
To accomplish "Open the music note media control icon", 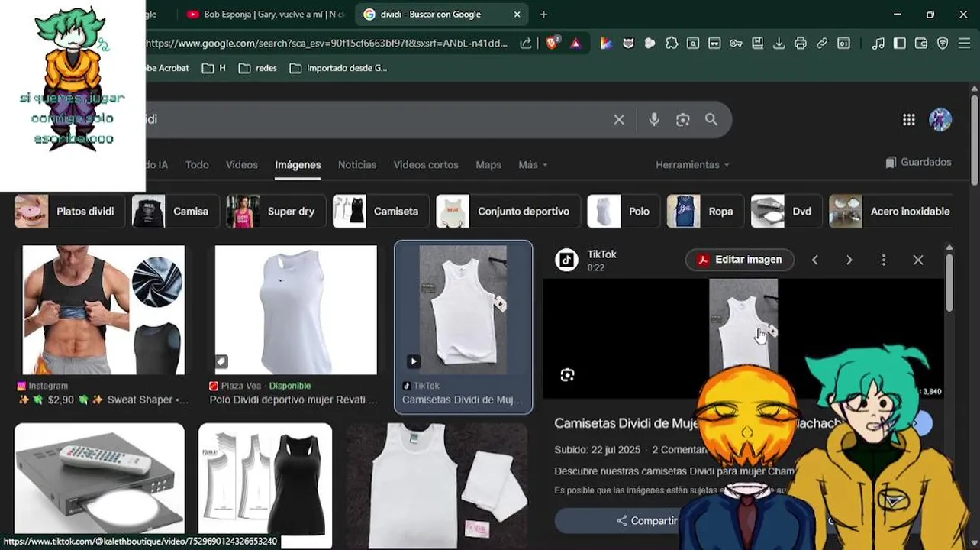I will [878, 44].
